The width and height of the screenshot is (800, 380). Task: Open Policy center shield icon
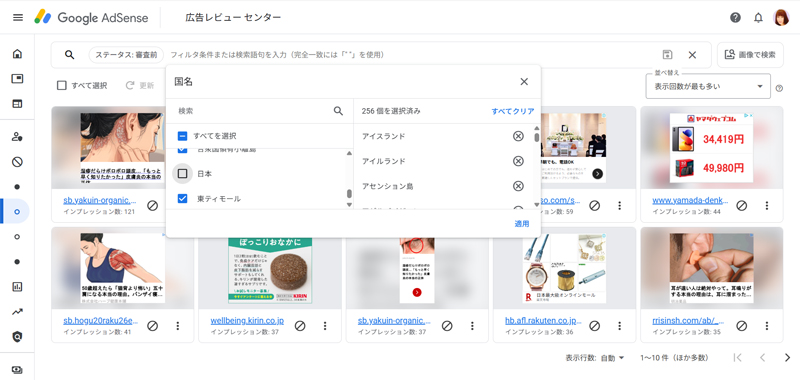tap(17, 337)
